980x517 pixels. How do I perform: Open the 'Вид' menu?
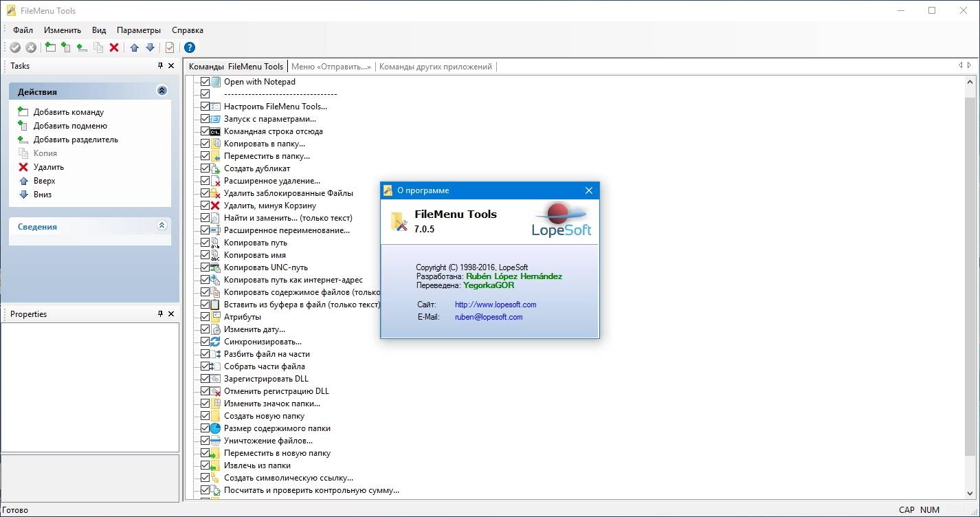(x=99, y=30)
